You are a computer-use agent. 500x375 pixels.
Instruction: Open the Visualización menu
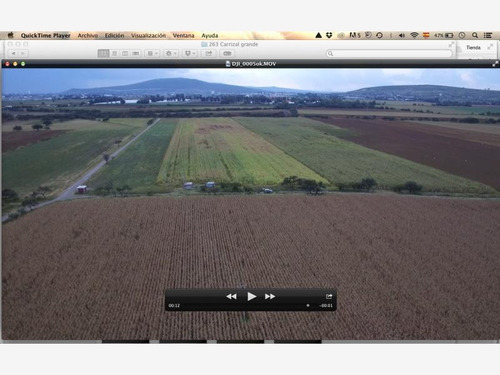point(148,35)
